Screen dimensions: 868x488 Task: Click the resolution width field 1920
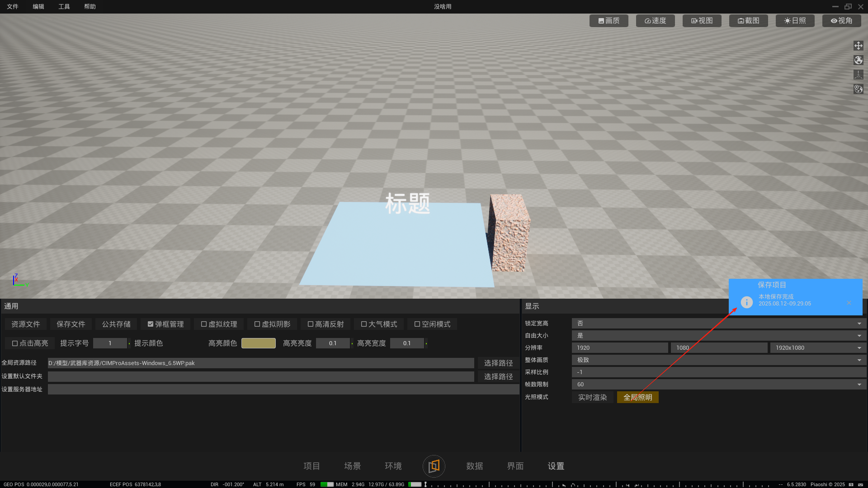620,347
